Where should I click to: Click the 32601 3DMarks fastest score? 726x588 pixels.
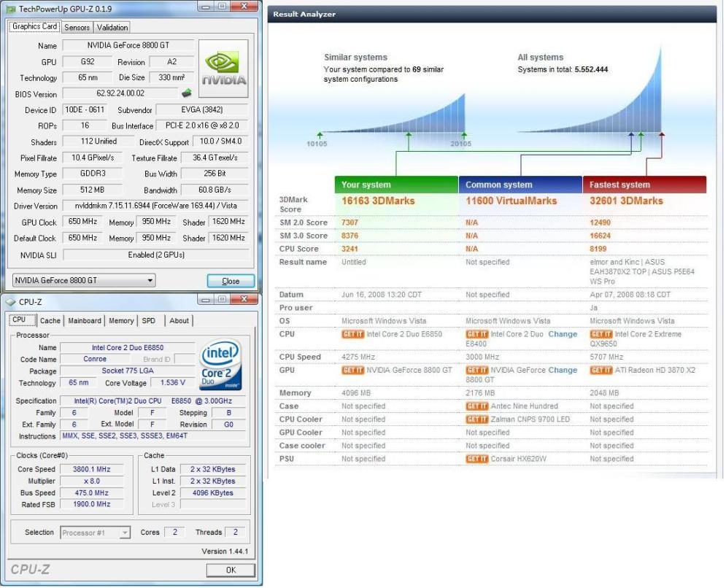627,201
